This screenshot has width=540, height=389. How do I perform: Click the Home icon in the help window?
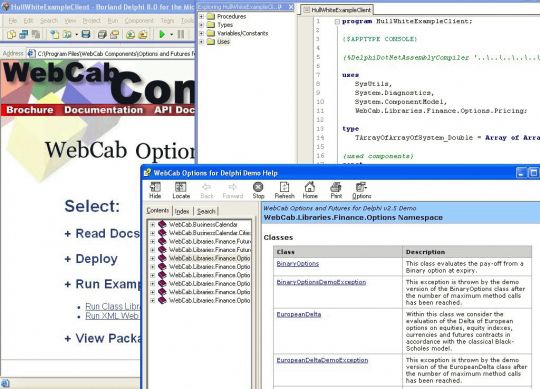tap(310, 190)
